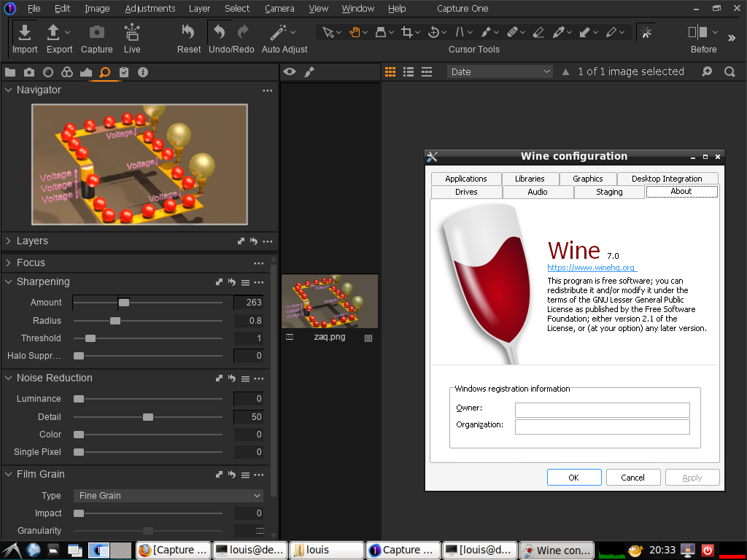Open the Camera menu
This screenshot has width=747, height=560.
point(279,9)
